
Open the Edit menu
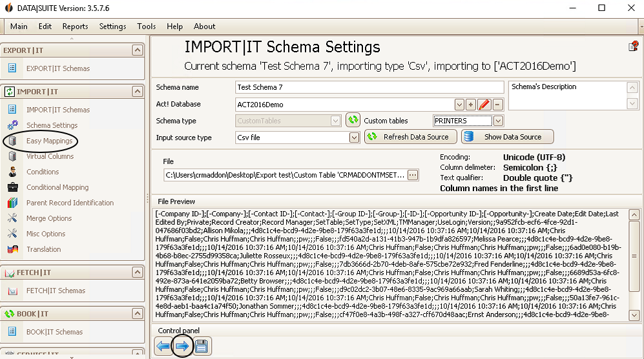45,26
